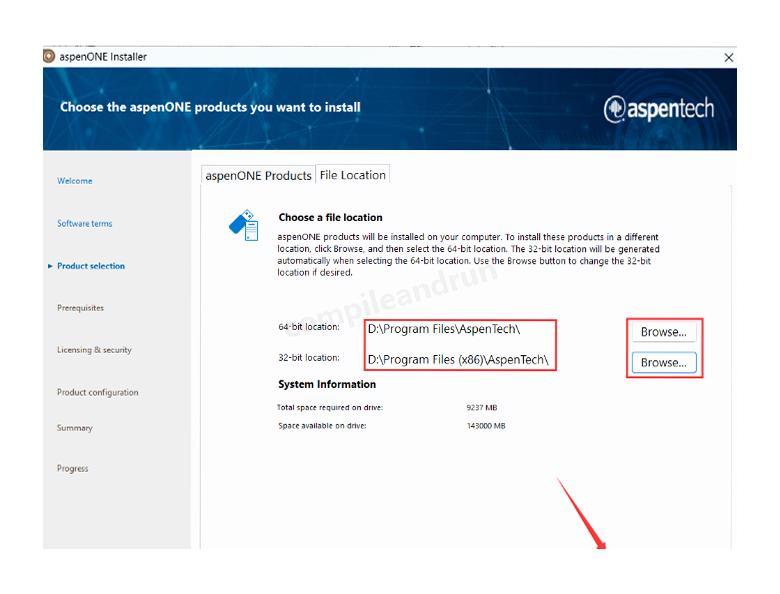Select the File Location tab

pos(353,175)
